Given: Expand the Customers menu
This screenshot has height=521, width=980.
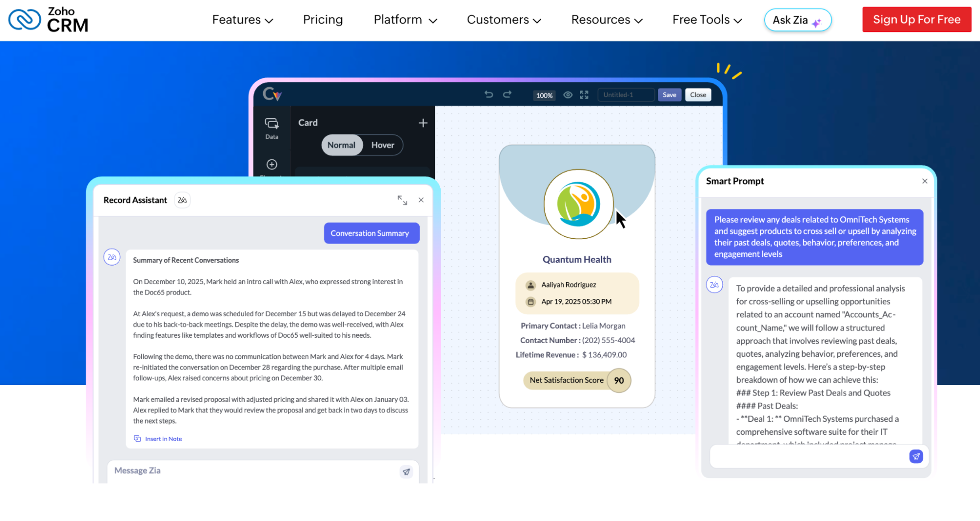Looking at the screenshot, I should (x=504, y=20).
